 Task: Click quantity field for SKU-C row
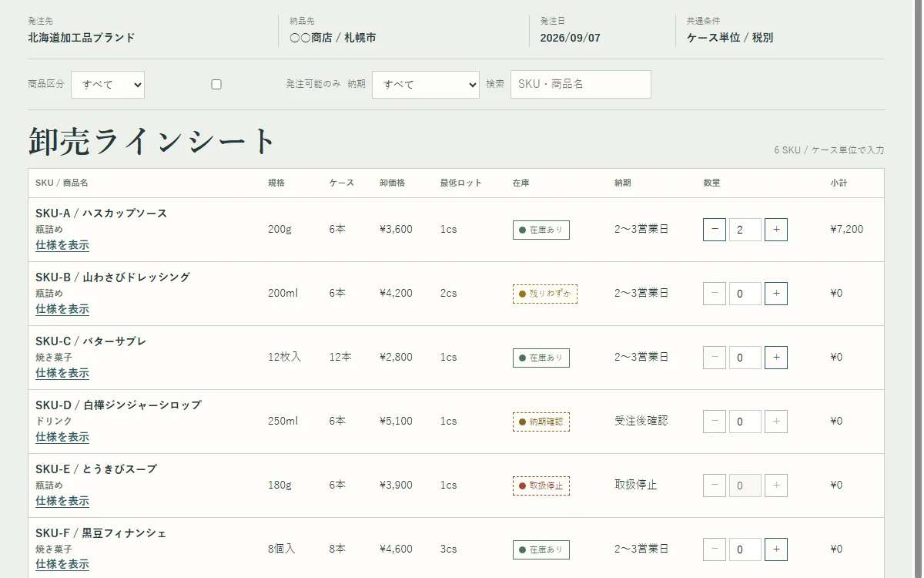(745, 358)
